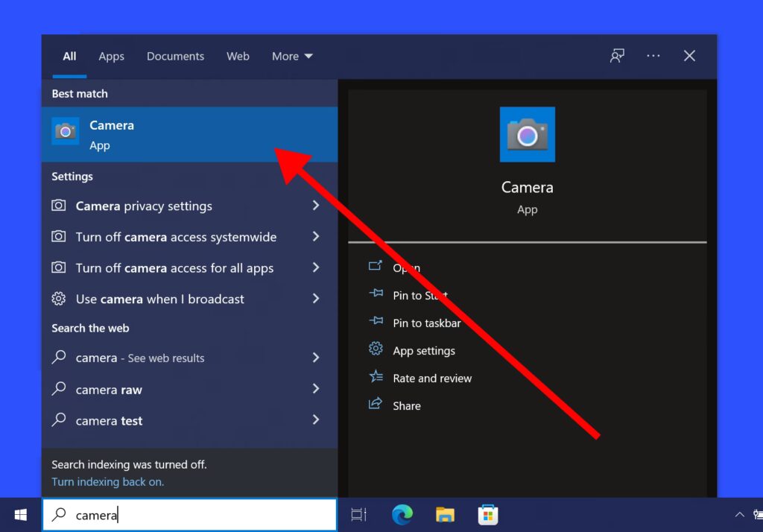This screenshot has width=763, height=532.
Task: Launch Microsoft Edge from taskbar
Action: pos(402,515)
